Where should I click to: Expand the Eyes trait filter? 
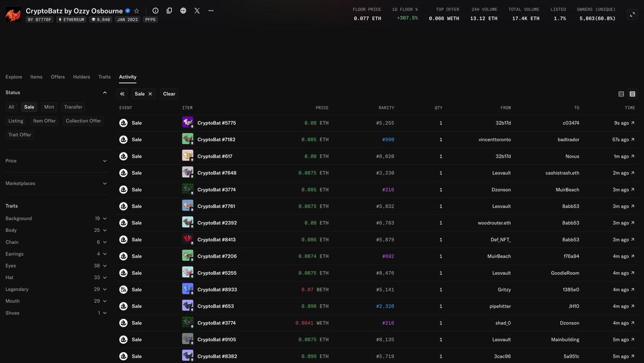pos(56,266)
